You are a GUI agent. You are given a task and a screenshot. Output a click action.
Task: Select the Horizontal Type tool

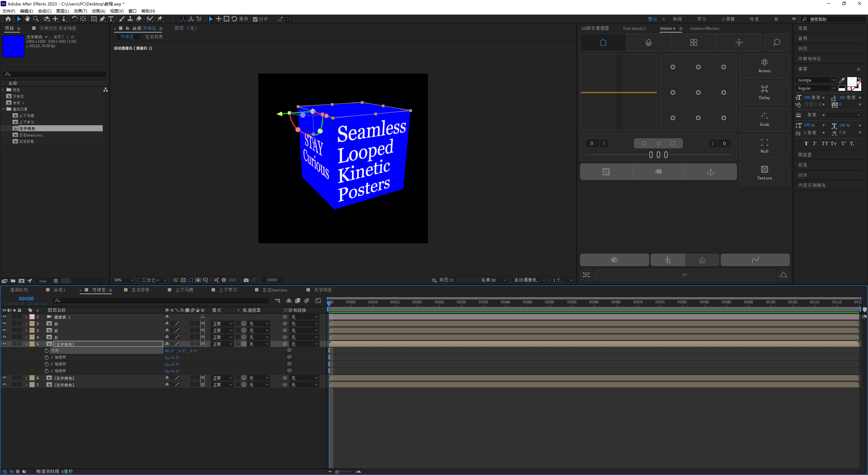(111, 19)
